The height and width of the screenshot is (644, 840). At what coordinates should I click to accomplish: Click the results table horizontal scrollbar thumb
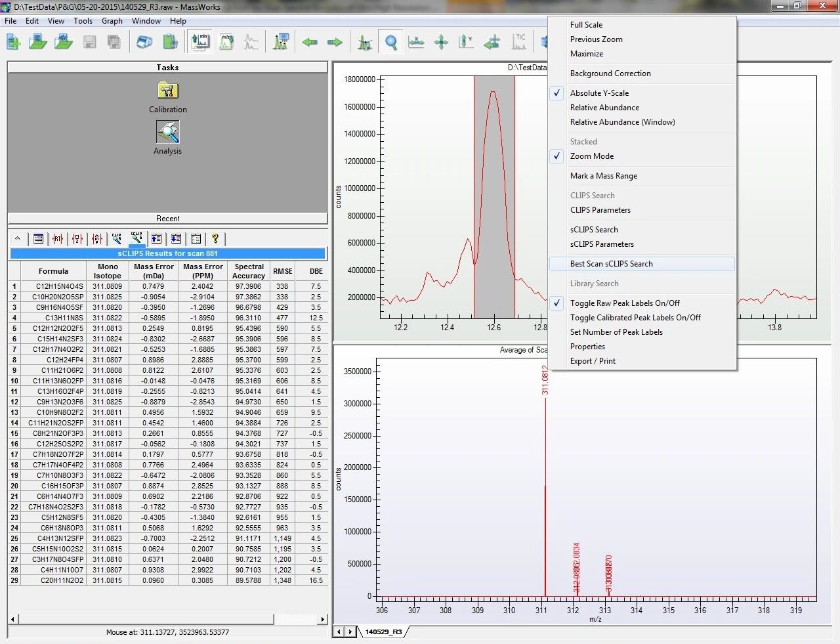146,619
